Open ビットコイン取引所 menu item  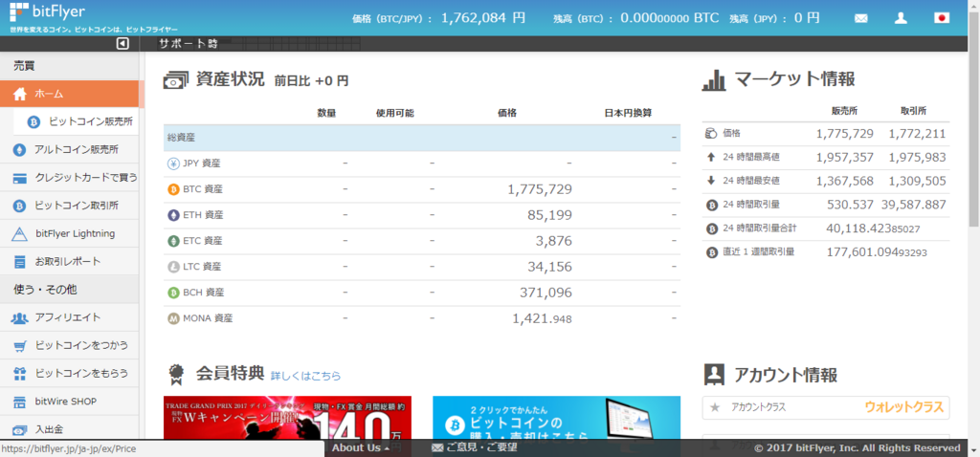tap(69, 206)
